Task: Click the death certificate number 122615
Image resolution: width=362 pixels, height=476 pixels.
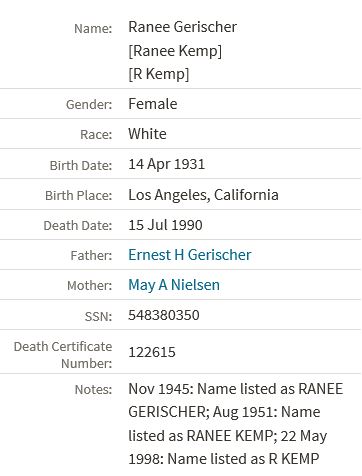Action: coord(152,352)
